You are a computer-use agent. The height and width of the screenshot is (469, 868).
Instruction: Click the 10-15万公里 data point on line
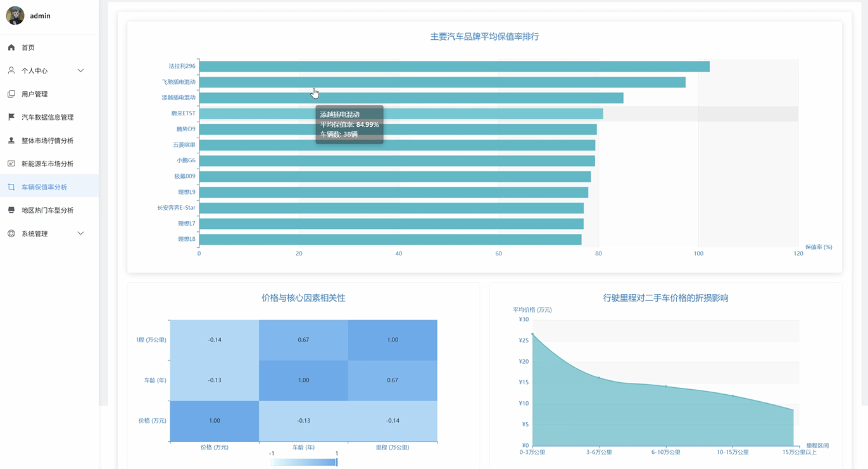click(x=733, y=395)
